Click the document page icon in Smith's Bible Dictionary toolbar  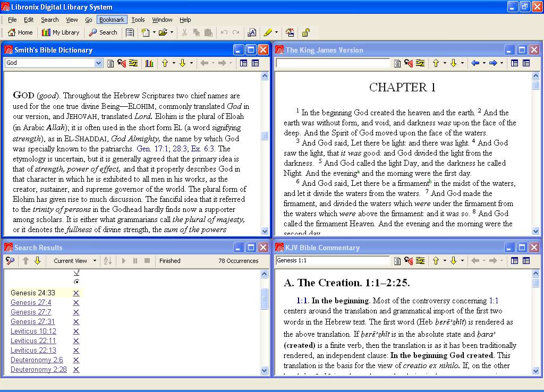(x=110, y=63)
